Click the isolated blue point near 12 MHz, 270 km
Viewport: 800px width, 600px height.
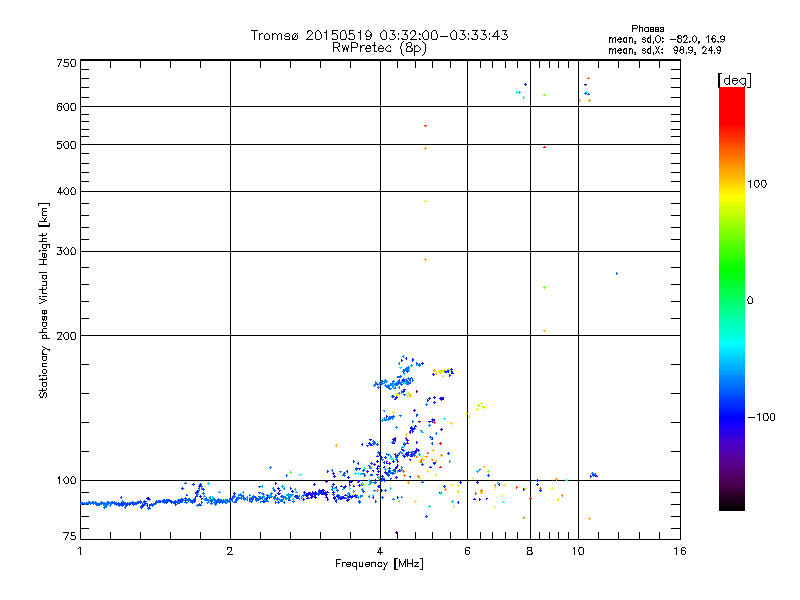pyautogui.click(x=617, y=273)
